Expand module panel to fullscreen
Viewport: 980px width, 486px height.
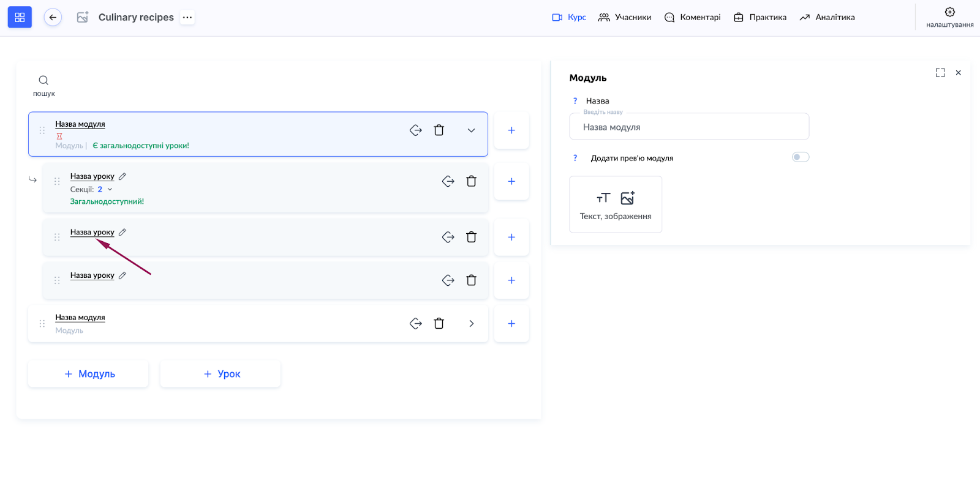click(940, 73)
